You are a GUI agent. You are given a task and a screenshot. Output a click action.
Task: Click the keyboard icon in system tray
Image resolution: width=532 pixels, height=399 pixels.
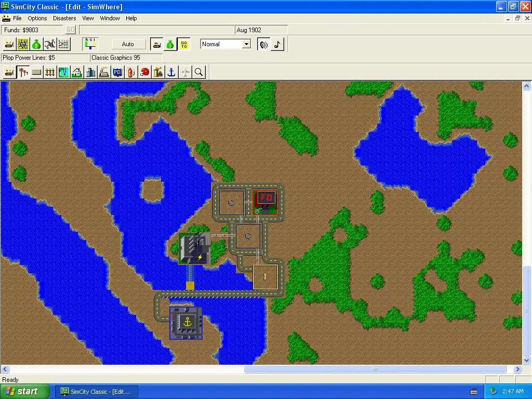[474, 392]
